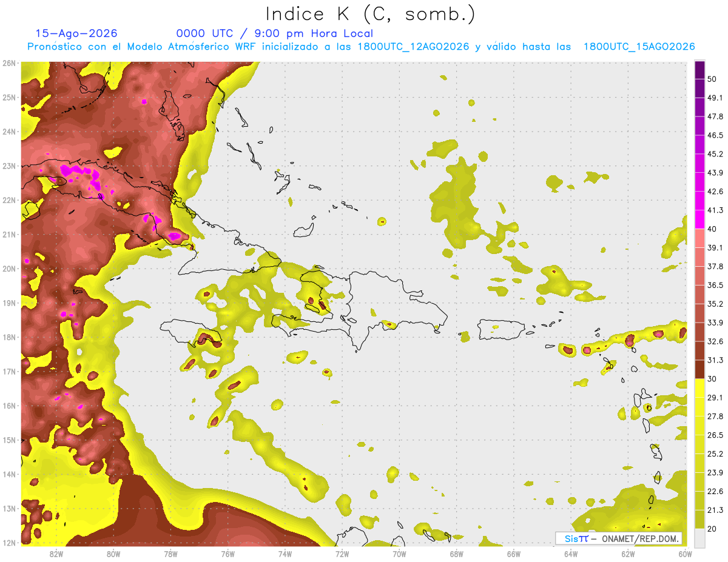Click '0000 UTC / 9:00 pm Hora Local' text
The width and height of the screenshot is (728, 562).
275,33
